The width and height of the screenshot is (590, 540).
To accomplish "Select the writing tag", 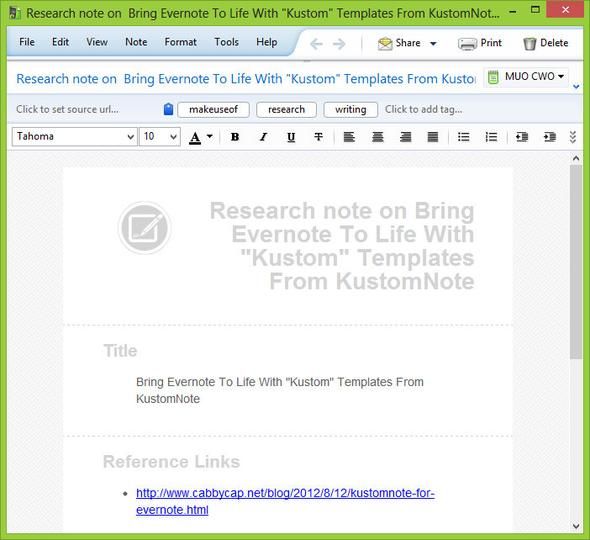I will [351, 110].
